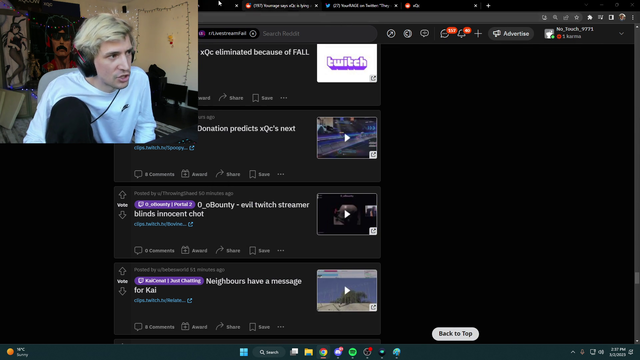Open more options on Neighbours post
The image size is (640, 360).
click(x=281, y=327)
